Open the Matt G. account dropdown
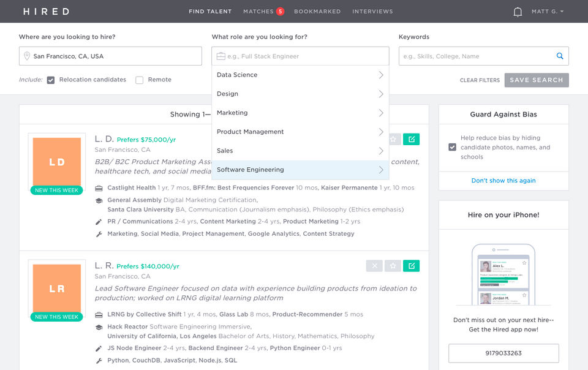Image resolution: width=588 pixels, height=370 pixels. pos(547,12)
